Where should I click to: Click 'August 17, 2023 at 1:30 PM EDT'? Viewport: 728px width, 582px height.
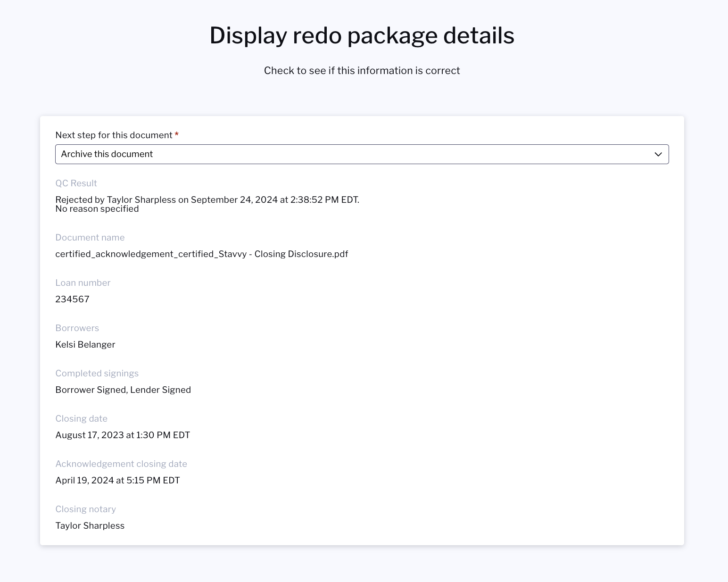click(123, 435)
